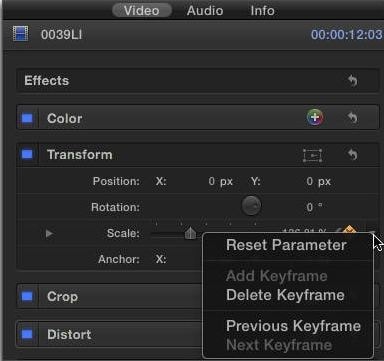
Task: Jump to Previous Keyframe menu item
Action: tap(293, 326)
